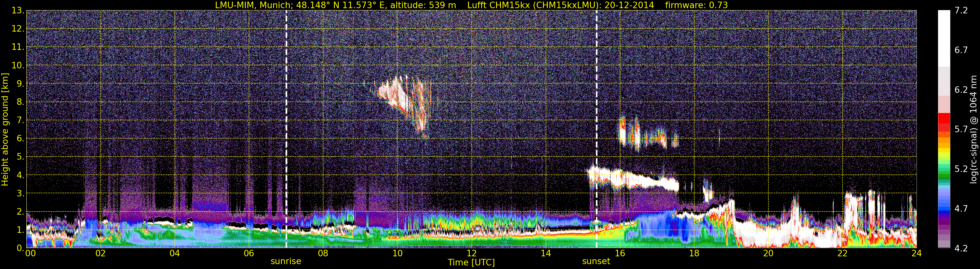Click the height axis tick label 6

20,139
